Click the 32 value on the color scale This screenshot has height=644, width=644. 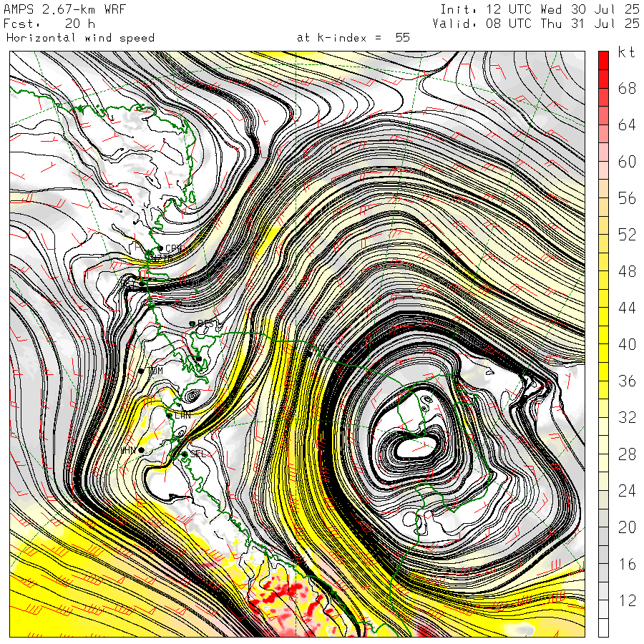click(627, 417)
